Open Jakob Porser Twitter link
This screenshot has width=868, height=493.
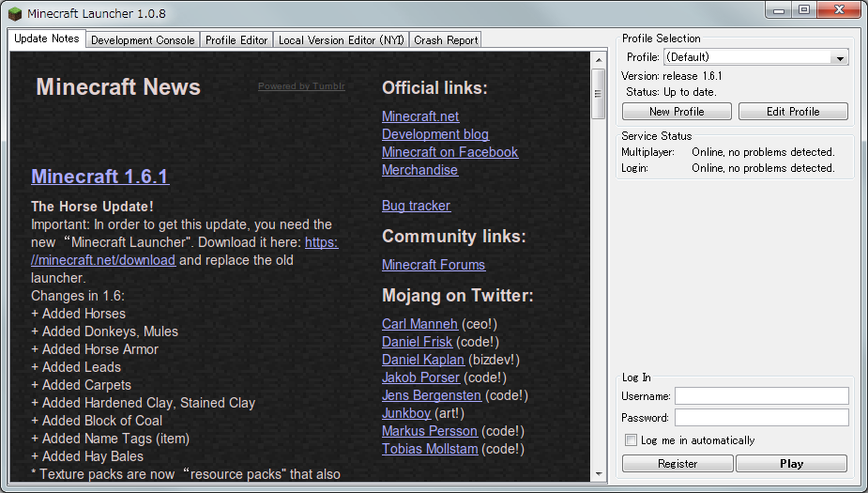click(x=420, y=377)
